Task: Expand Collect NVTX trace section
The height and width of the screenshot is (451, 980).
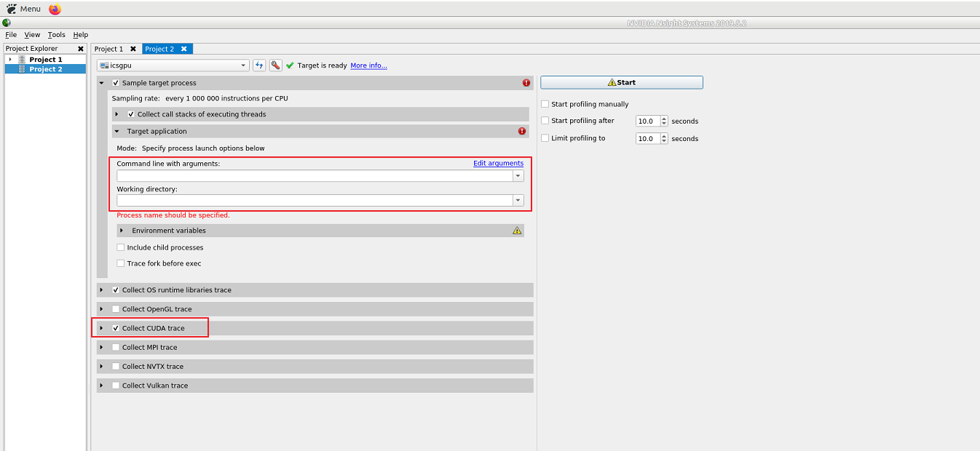Action: point(102,367)
